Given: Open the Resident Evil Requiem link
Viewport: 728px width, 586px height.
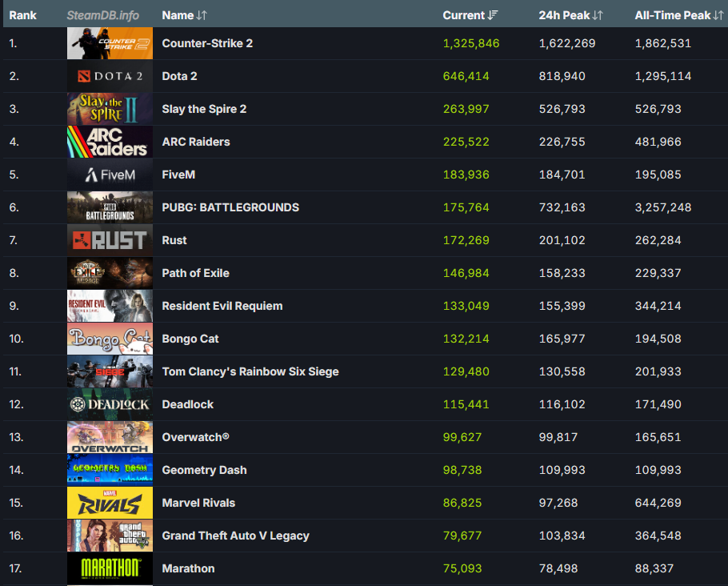Looking at the screenshot, I should click(x=222, y=306).
